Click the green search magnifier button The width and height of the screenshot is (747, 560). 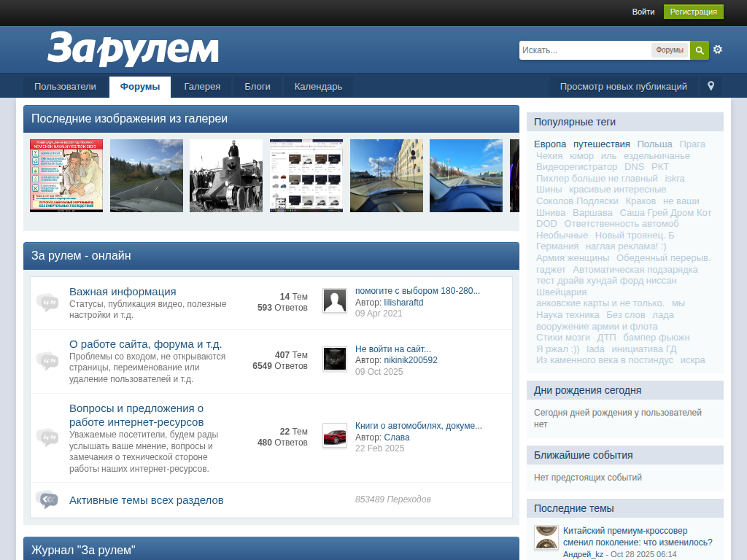pos(699,50)
